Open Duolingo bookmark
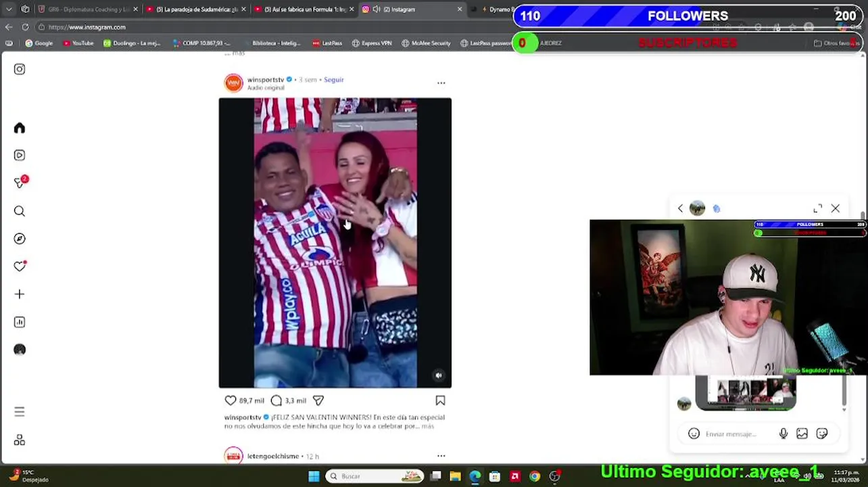 [x=132, y=43]
